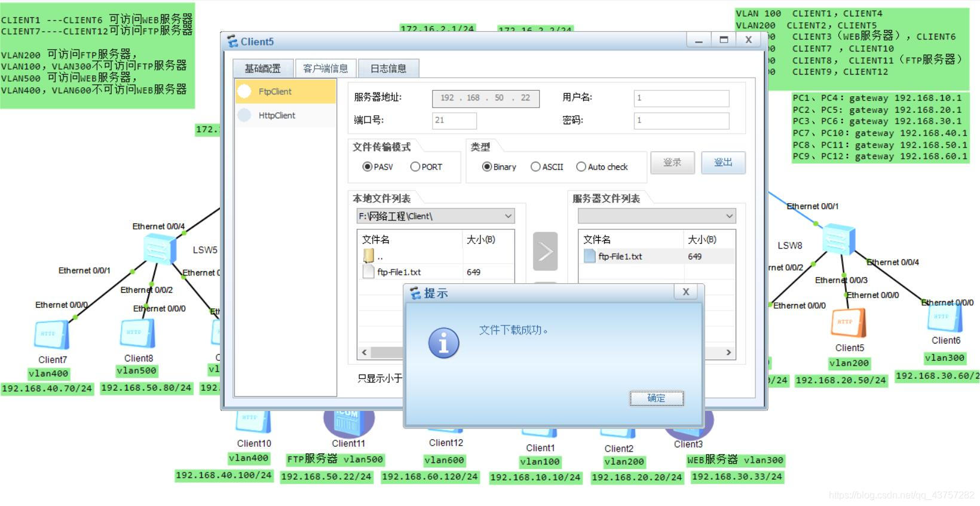
Task: Click the port number field
Action: point(454,121)
